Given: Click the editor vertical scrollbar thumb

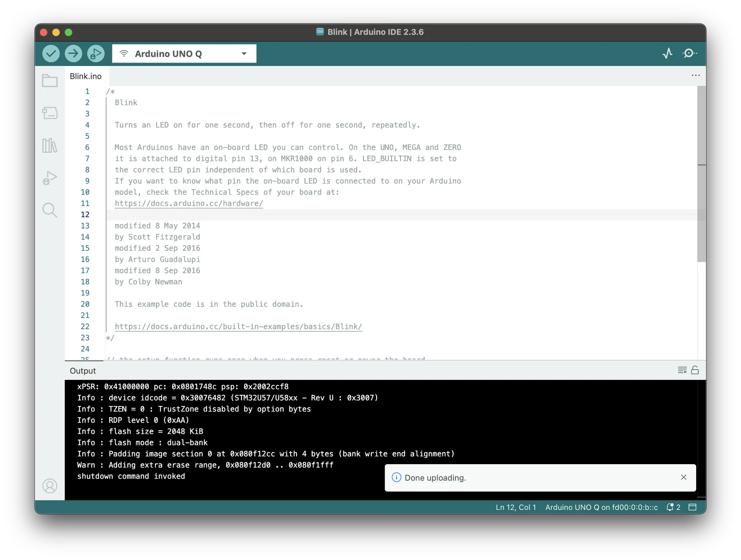Looking at the screenshot, I should [x=701, y=174].
